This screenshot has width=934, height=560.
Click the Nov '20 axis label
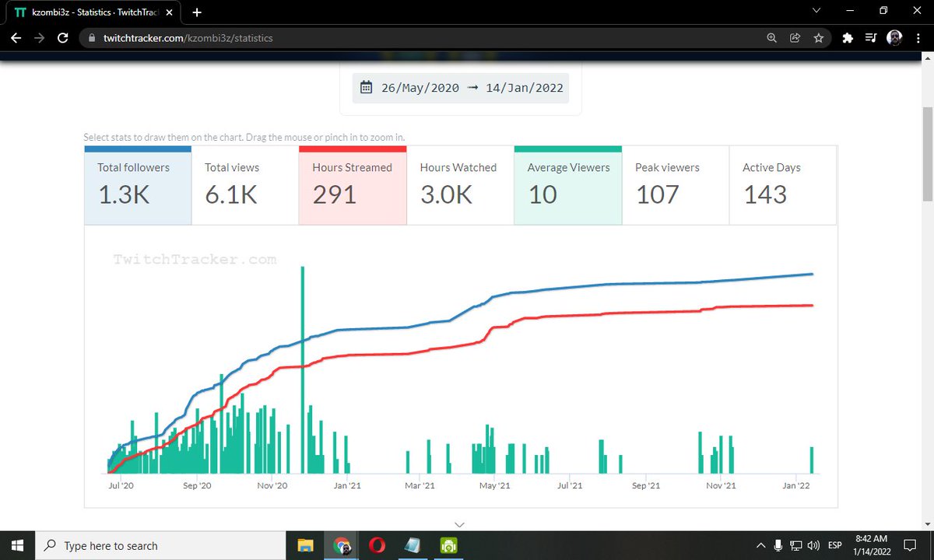pyautogui.click(x=272, y=485)
